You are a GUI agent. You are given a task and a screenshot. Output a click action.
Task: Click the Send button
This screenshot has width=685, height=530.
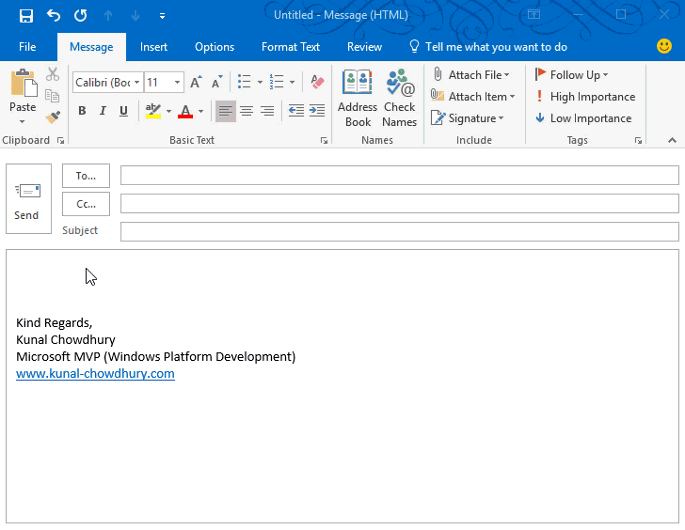pyautogui.click(x=28, y=199)
